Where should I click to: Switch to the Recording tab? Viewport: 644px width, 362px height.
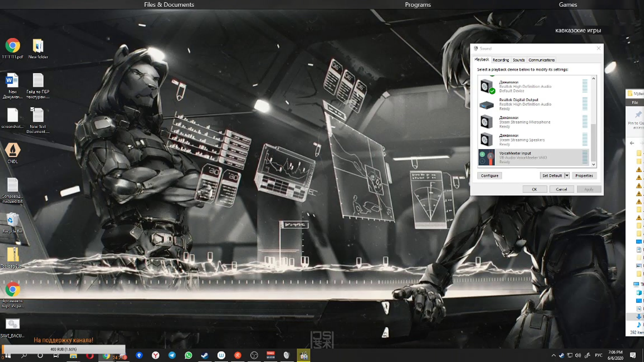point(501,60)
